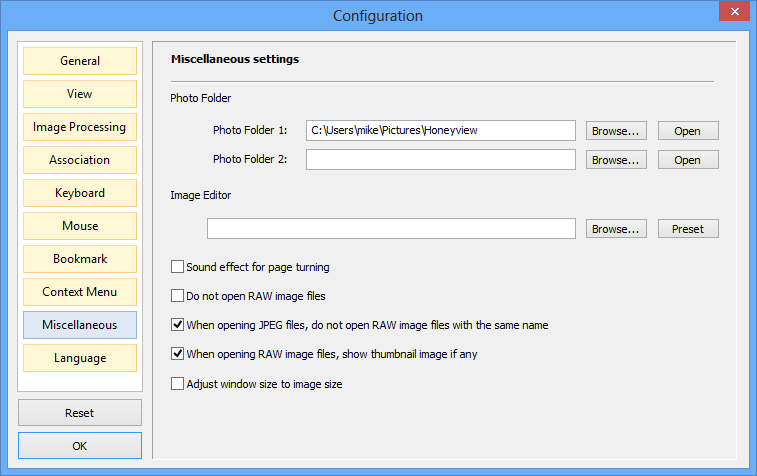Confirm settings with OK button

pos(80,446)
